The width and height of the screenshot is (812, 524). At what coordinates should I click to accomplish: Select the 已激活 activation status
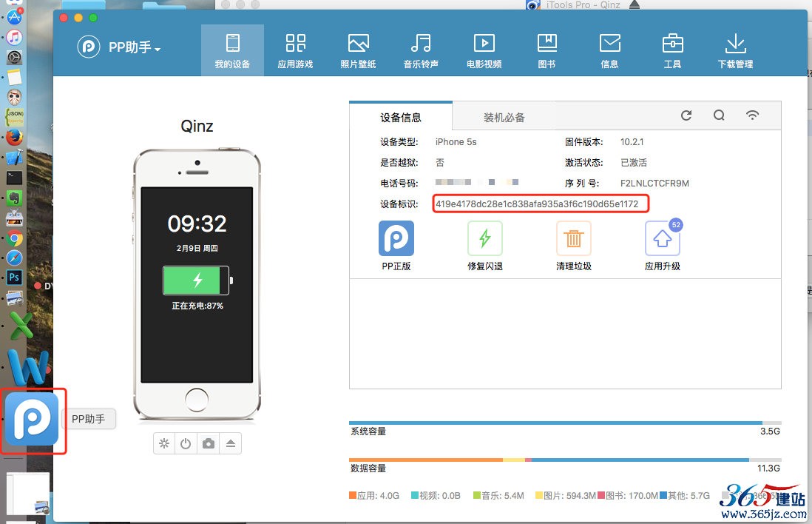pos(634,163)
